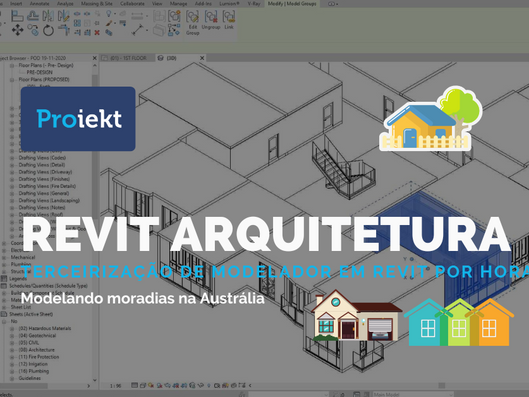Expand Drafting Views (General) node
529x397 pixels.
pyautogui.click(x=12, y=193)
